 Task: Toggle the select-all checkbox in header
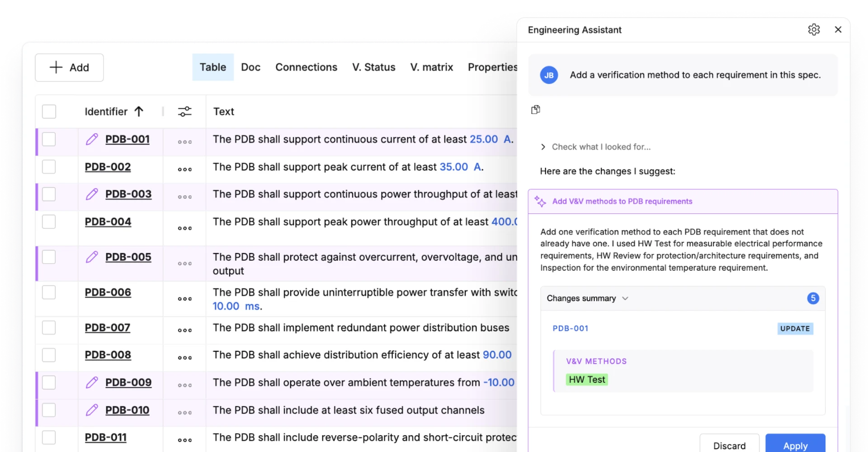pos(49,111)
